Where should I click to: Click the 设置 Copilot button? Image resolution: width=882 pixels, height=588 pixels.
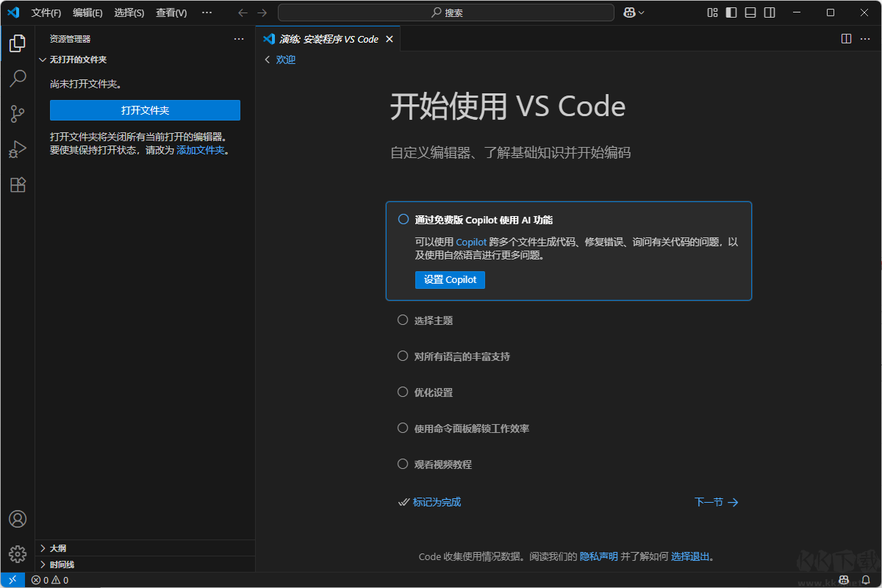click(x=449, y=279)
